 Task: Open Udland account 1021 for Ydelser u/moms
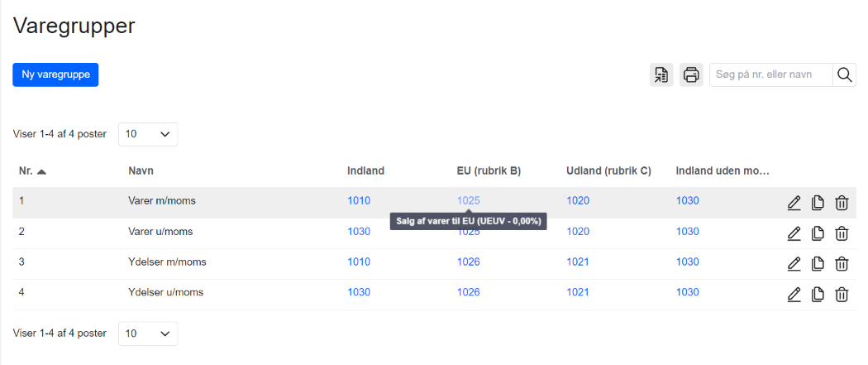click(x=578, y=292)
